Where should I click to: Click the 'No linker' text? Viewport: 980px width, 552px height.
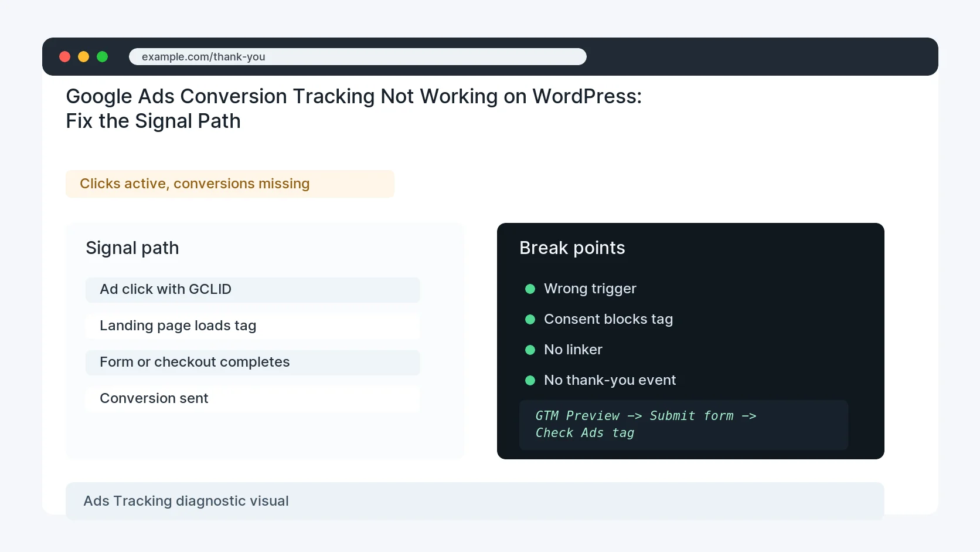pyautogui.click(x=573, y=350)
